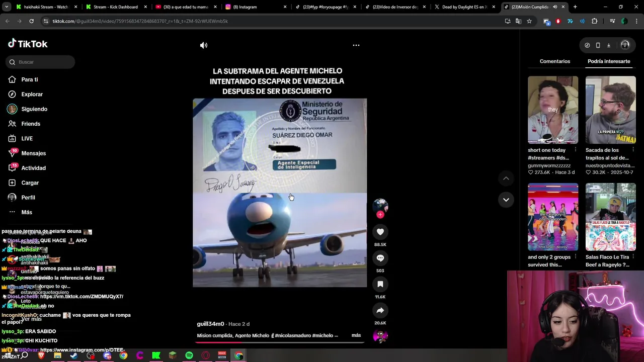
Task: Open the spinning sound disc icon
Action: [380, 336]
